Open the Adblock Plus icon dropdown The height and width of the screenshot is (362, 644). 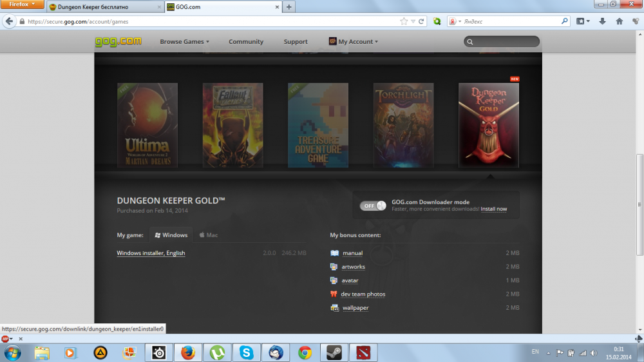(7, 339)
